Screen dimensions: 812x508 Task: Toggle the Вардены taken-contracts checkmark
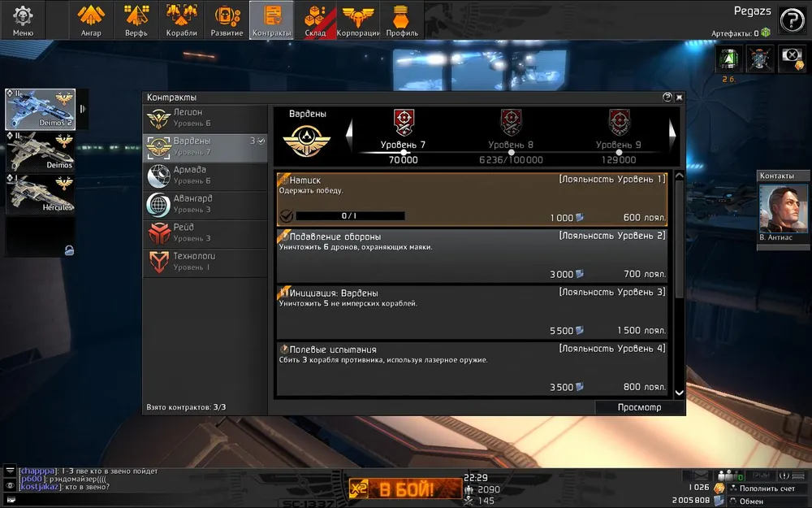261,141
